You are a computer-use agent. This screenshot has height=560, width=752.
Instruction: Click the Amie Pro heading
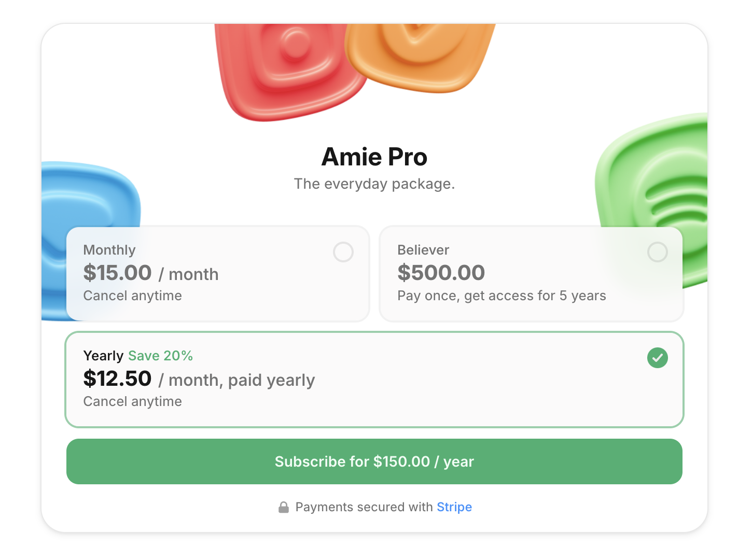click(374, 157)
